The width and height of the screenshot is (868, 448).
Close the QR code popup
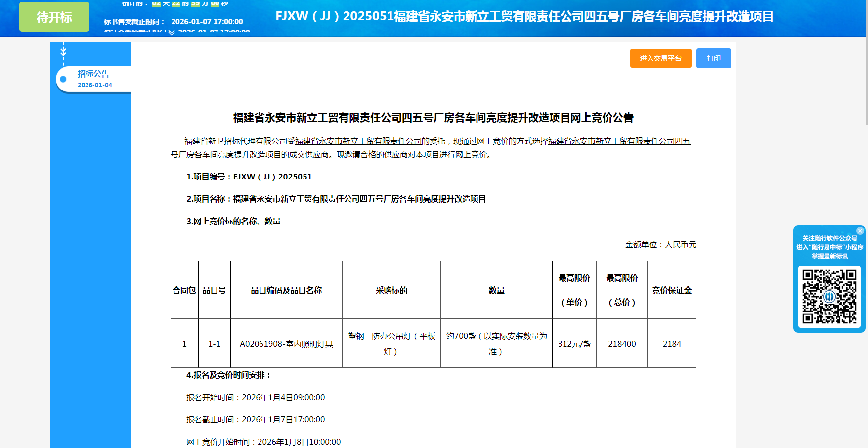coord(860,231)
